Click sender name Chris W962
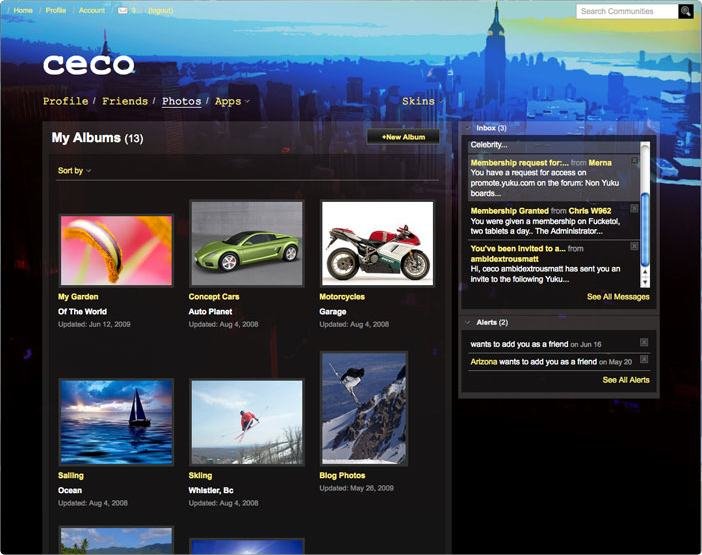This screenshot has width=702, height=555. coord(590,211)
